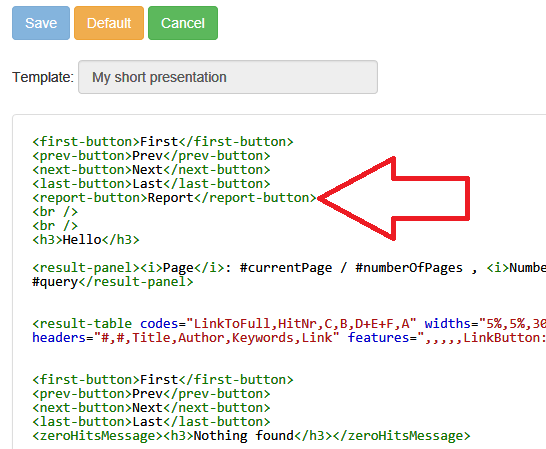Screen dimensions: 546x449
Task: Click the blue Save button
Action: coord(41,23)
